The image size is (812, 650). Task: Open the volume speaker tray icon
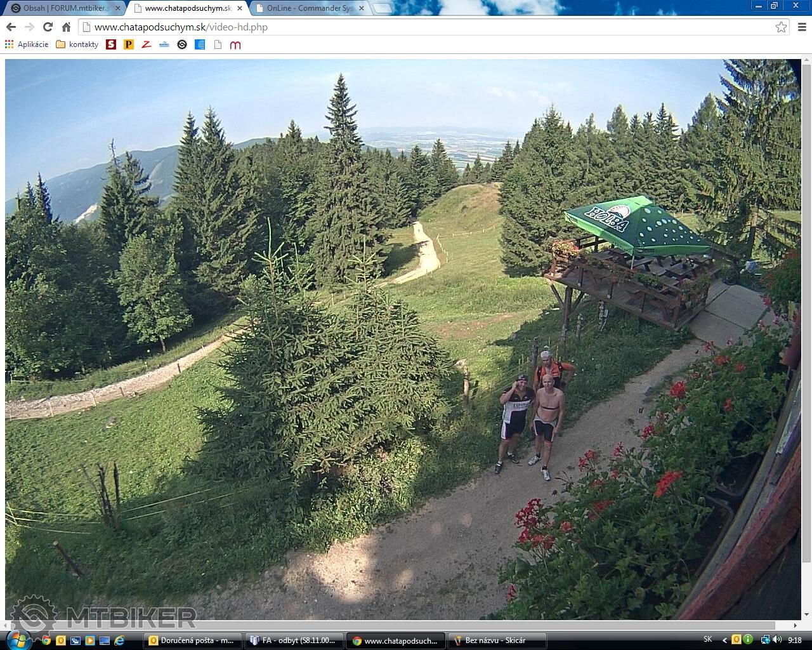(x=777, y=640)
